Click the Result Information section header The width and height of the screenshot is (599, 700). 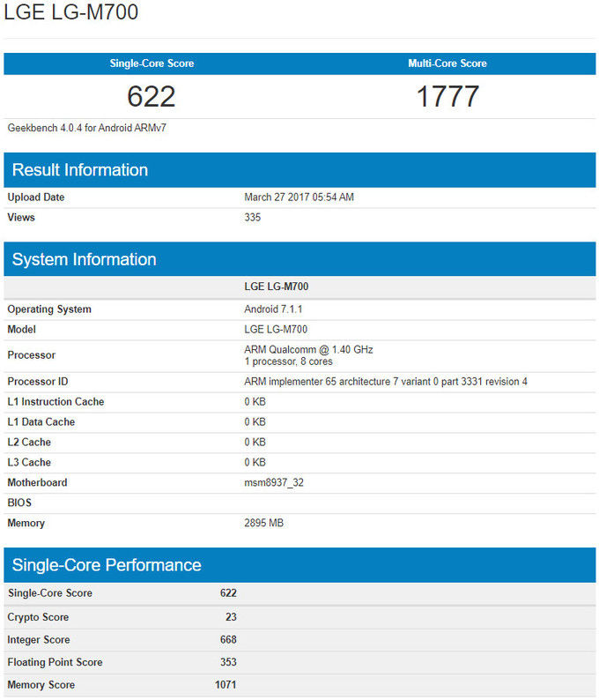point(80,170)
